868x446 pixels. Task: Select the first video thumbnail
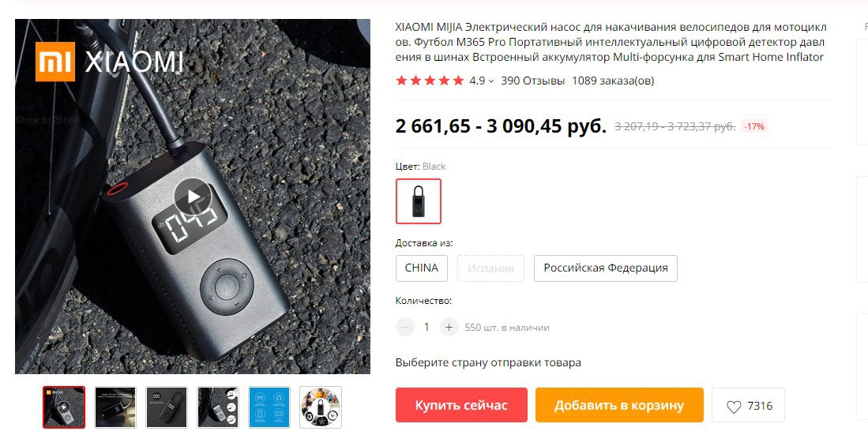pos(64,407)
